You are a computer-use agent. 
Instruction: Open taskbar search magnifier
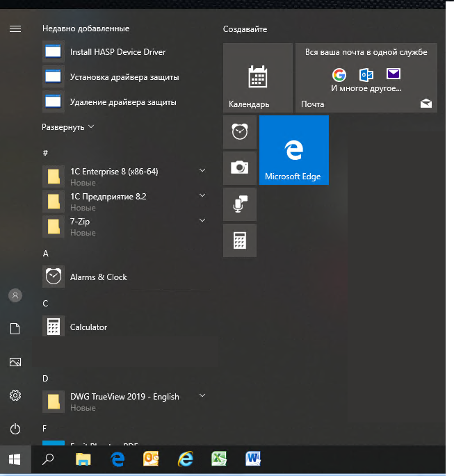tap(48, 459)
